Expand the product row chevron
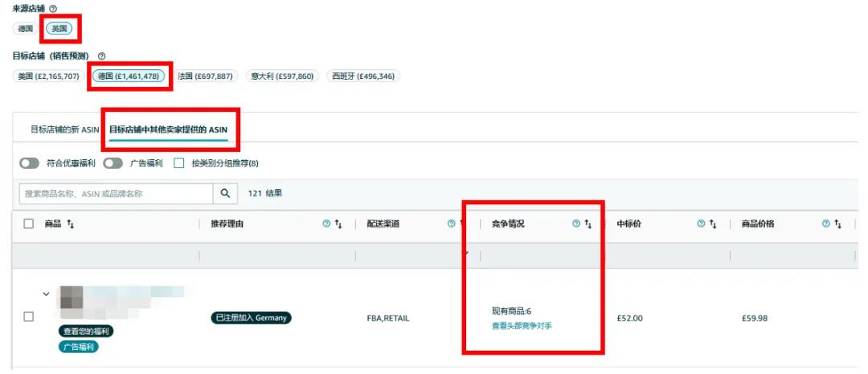868x374 pixels. pyautogui.click(x=46, y=294)
